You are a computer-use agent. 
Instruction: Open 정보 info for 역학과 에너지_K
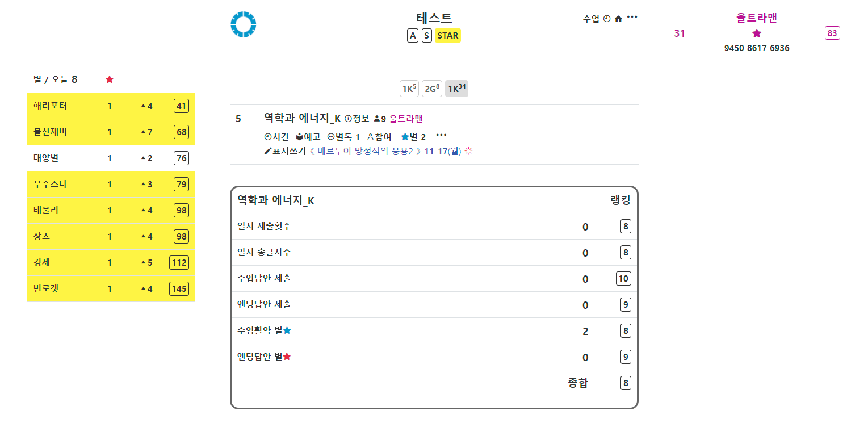(x=357, y=119)
